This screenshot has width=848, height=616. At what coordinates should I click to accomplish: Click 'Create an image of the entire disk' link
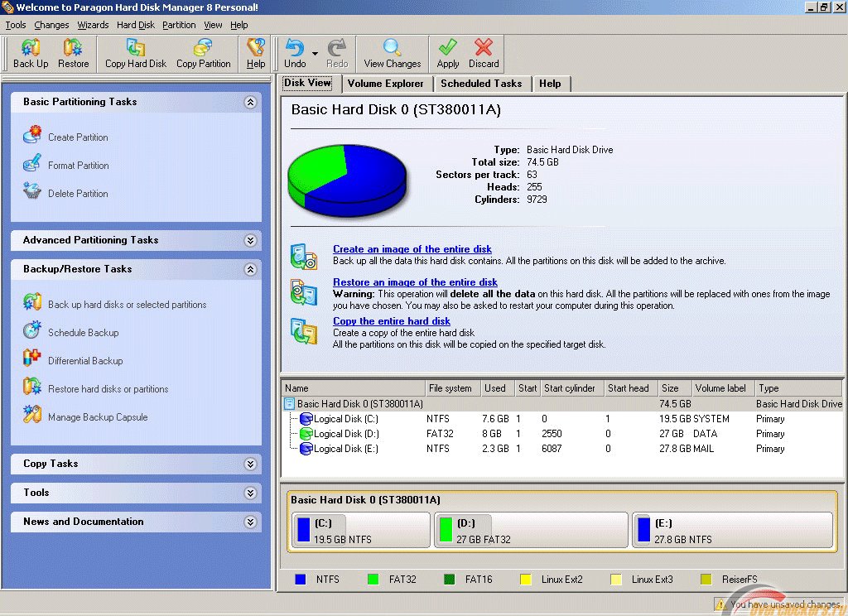coord(412,249)
